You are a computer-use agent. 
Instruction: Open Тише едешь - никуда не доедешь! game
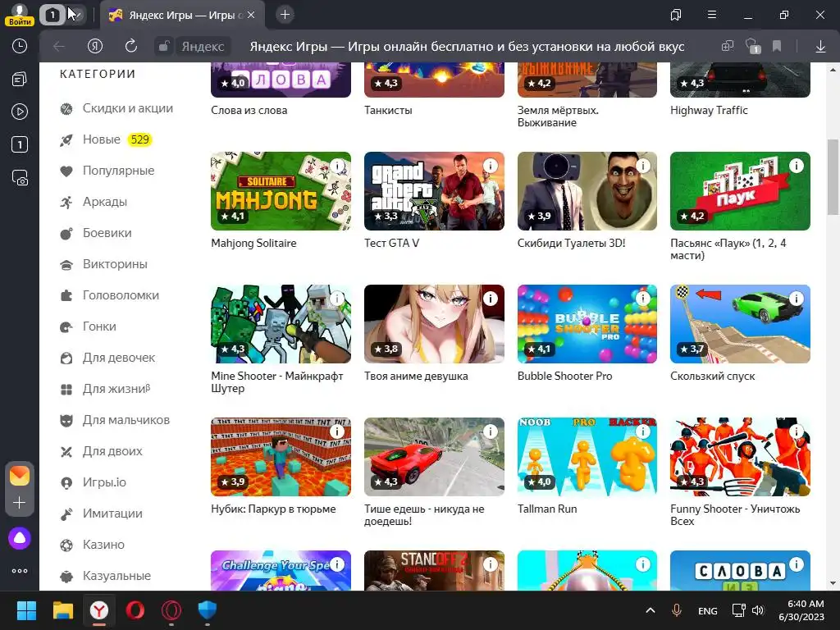point(434,457)
